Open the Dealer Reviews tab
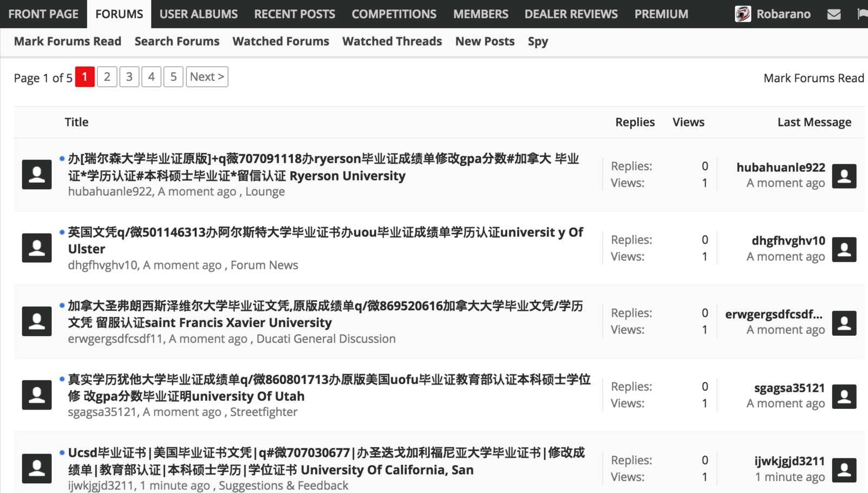 pos(571,14)
